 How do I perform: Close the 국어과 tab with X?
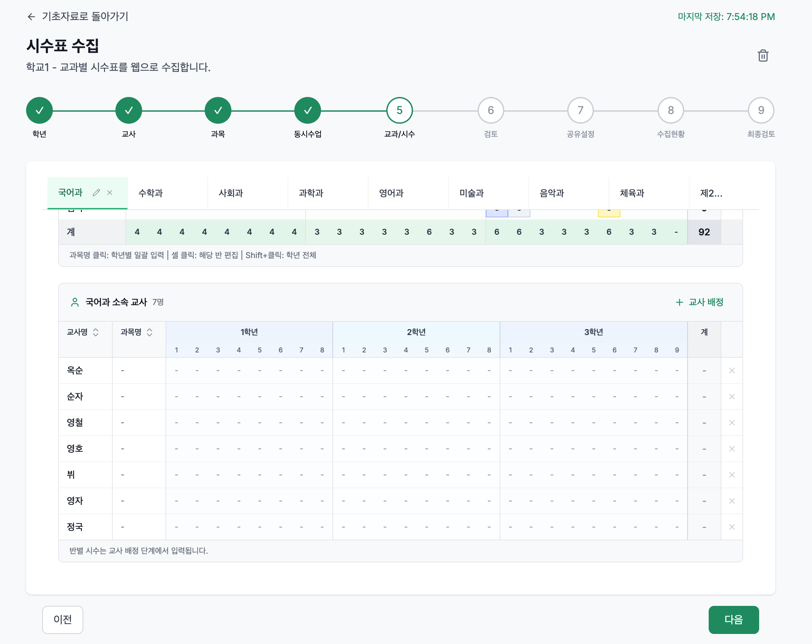[x=110, y=193]
